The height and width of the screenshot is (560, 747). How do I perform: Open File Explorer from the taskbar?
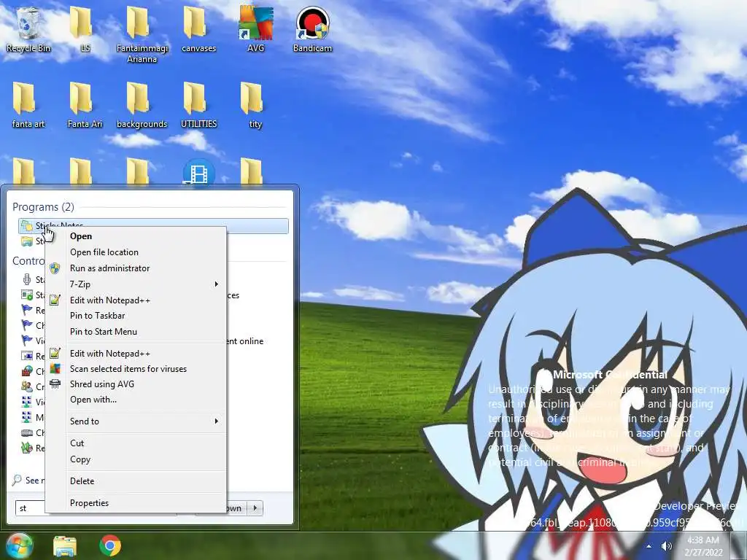point(65,545)
